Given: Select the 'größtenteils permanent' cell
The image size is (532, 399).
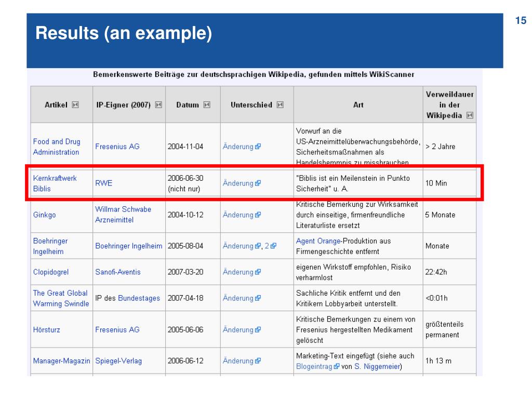Looking at the screenshot, I should click(x=449, y=329).
